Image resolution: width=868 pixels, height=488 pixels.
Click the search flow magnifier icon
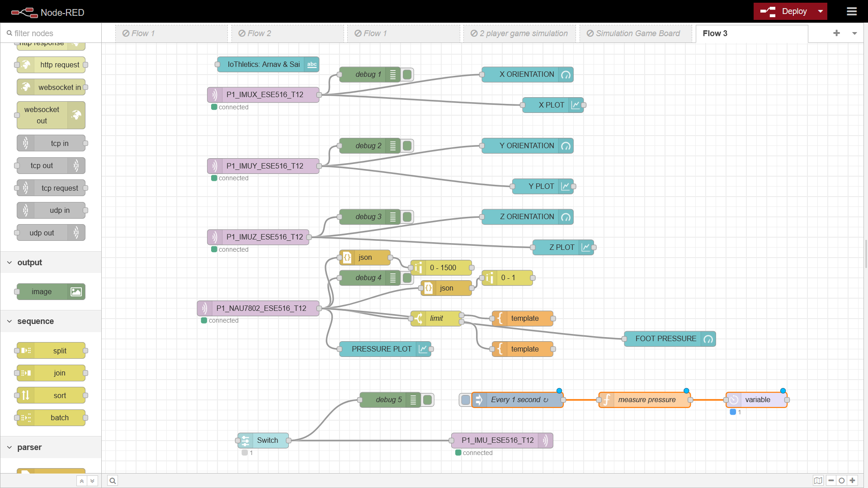(113, 481)
